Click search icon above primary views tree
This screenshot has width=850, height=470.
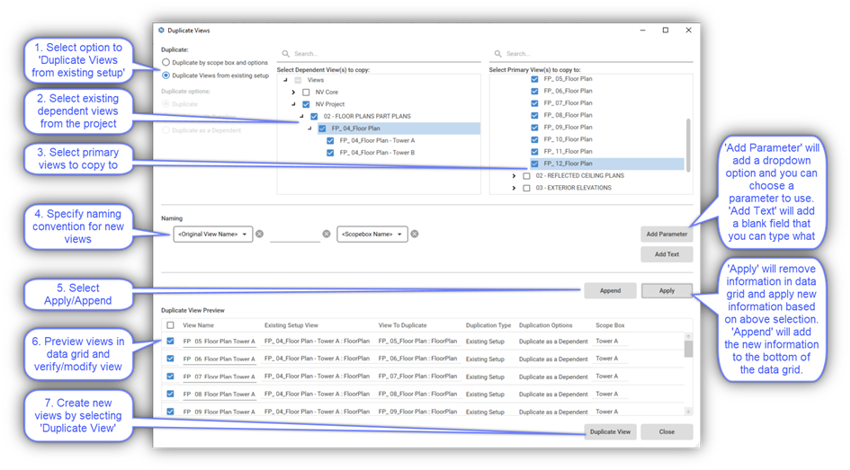498,54
